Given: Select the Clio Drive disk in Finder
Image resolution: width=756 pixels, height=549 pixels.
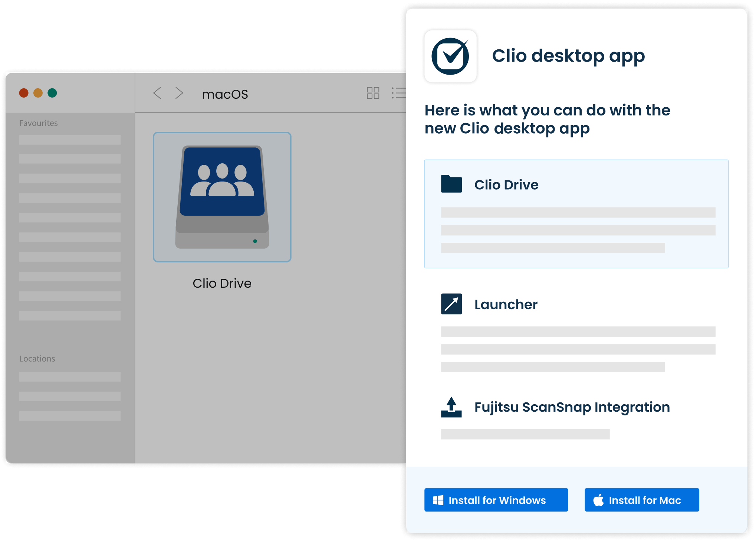Looking at the screenshot, I should pyautogui.click(x=222, y=197).
